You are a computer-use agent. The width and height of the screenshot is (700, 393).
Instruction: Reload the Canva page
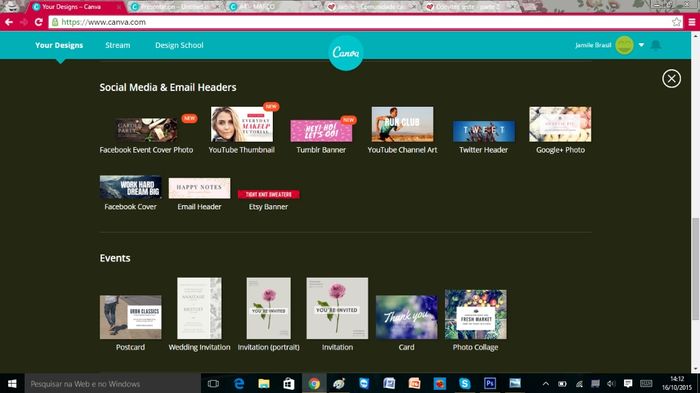pyautogui.click(x=38, y=22)
